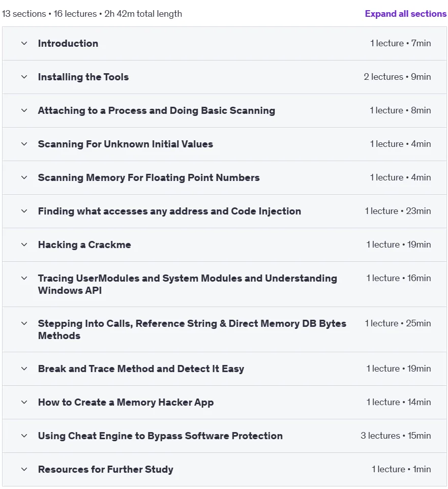Open Resources for Further Study chevron
448x489 pixels.
[x=24, y=469]
